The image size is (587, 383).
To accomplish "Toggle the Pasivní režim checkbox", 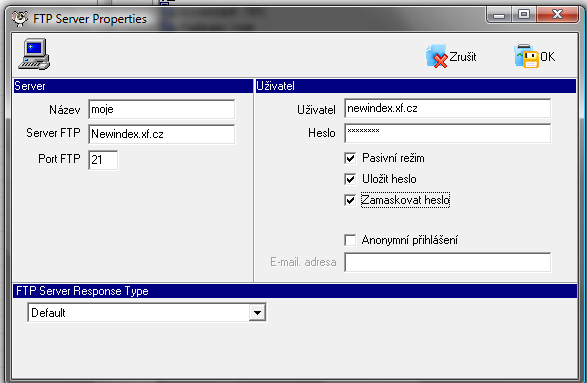I will click(x=350, y=158).
